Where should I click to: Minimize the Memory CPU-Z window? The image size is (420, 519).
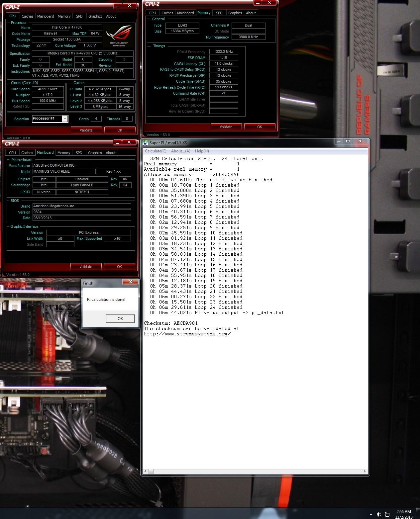[258, 2]
